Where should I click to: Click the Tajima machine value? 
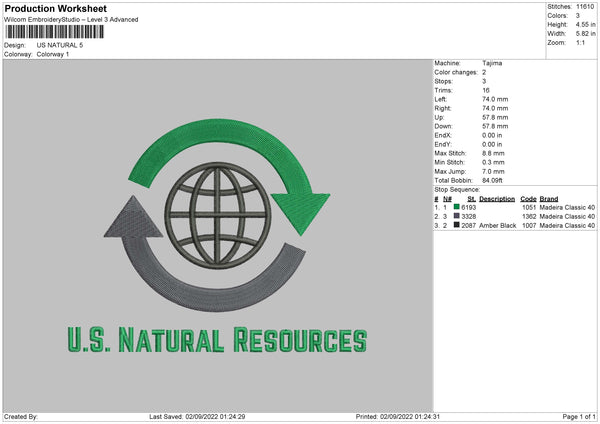tap(492, 63)
